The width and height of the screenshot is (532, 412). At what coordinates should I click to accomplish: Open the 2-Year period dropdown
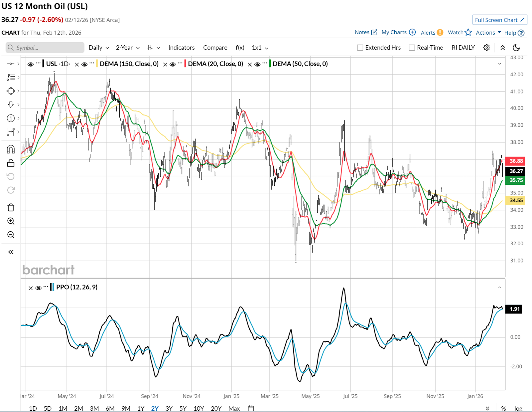pos(127,48)
